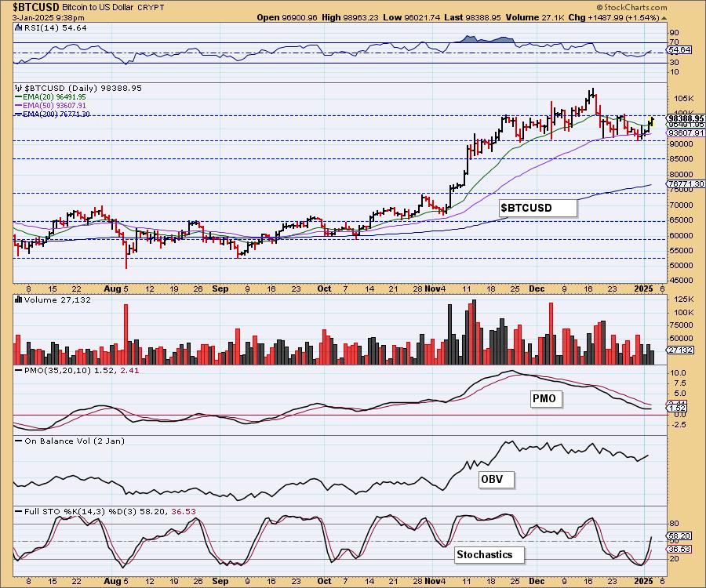The width and height of the screenshot is (706, 588).
Task: Click the 76771.30 EMA(200) tag on right axis
Action: click(x=686, y=184)
